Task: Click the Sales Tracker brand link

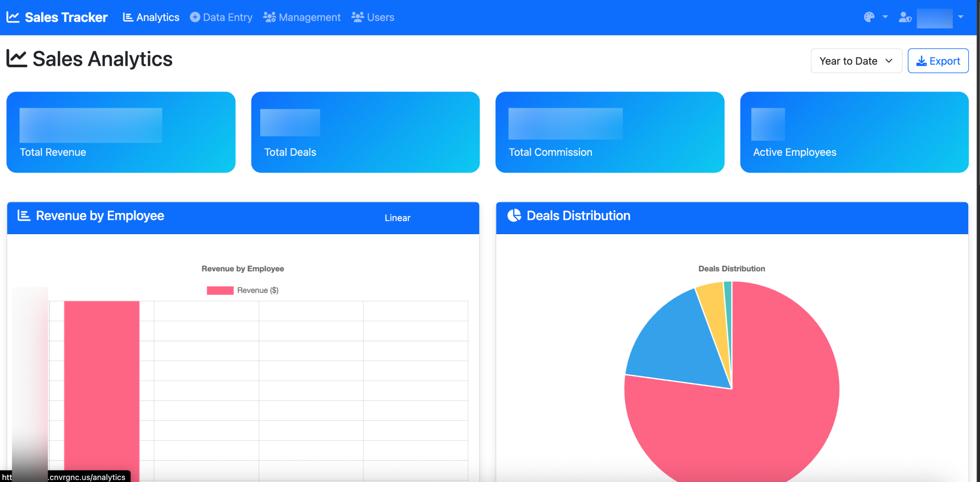Action: coord(66,17)
